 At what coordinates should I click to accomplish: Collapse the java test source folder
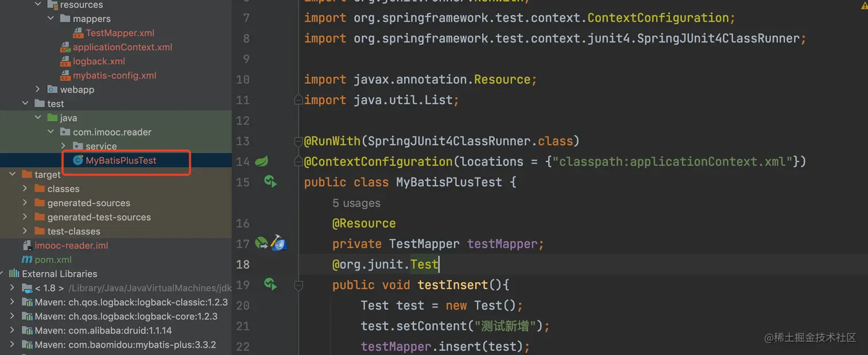38,118
